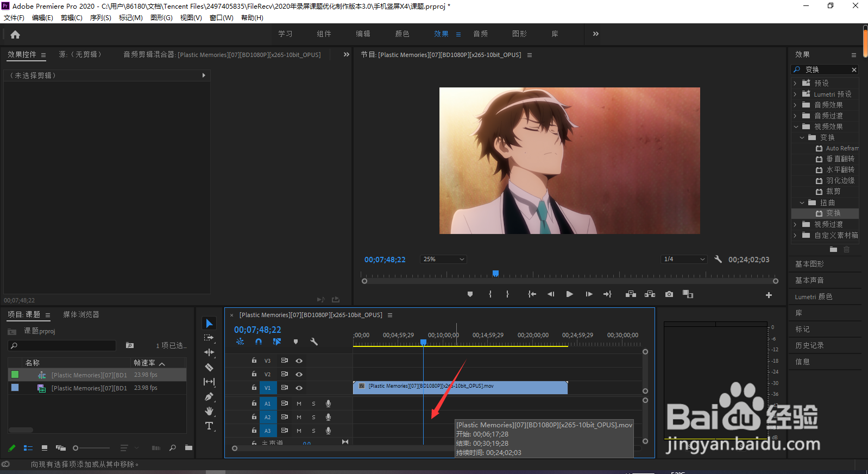Expand the Lumetri 预设 folder
Screen dimensions: 868x474
[x=795, y=94]
